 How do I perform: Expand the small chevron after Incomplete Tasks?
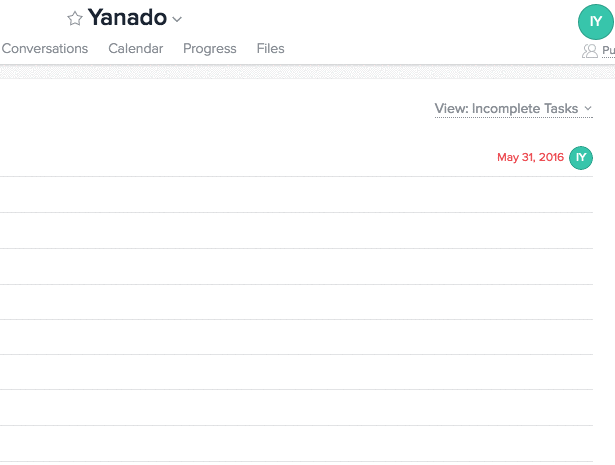point(588,108)
